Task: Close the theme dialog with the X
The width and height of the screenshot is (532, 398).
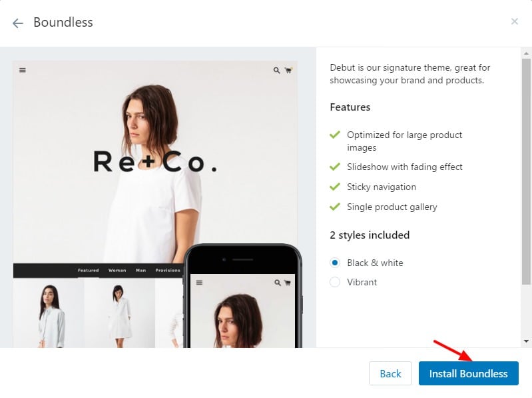Action: coord(515,21)
